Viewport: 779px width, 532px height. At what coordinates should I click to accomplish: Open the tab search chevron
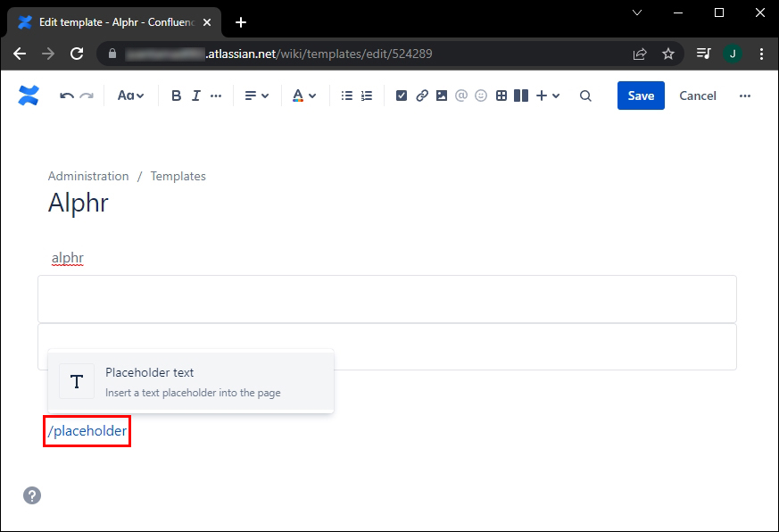pyautogui.click(x=637, y=12)
